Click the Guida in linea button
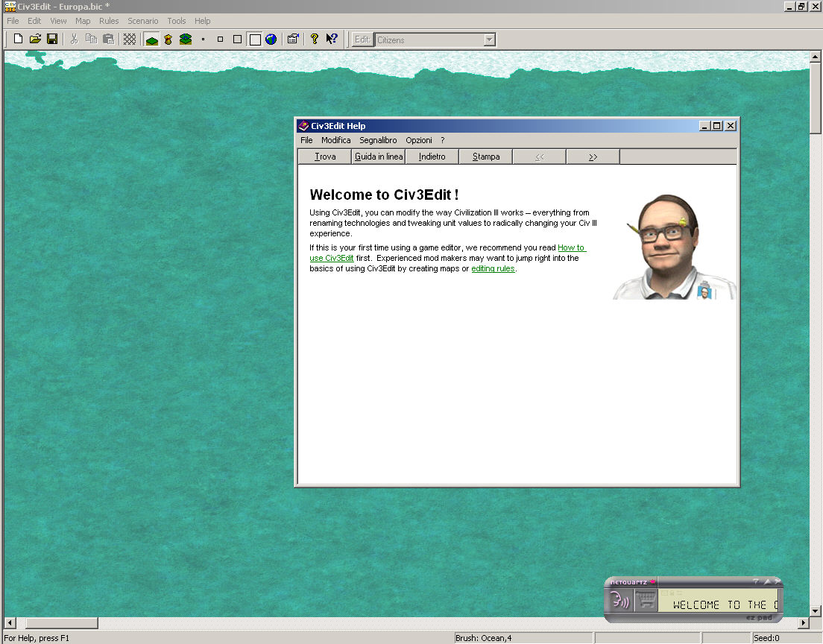 click(379, 157)
